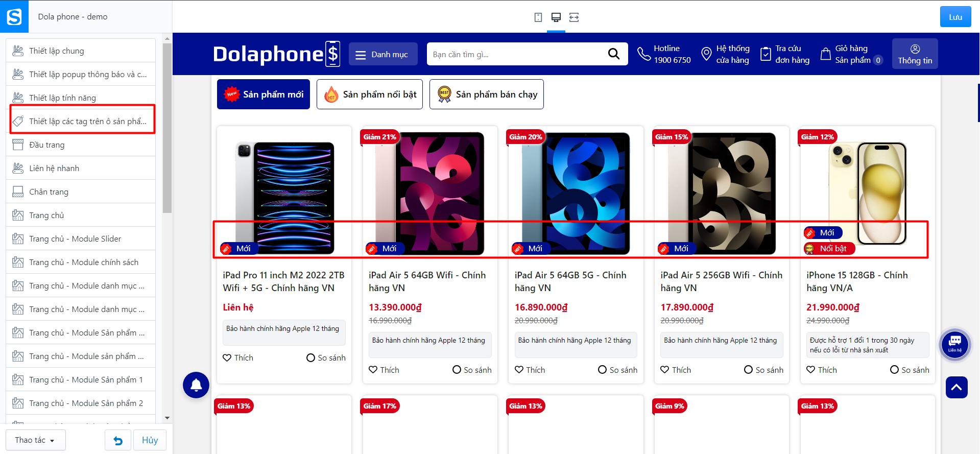
Task: Click the search magnifier icon
Action: (x=614, y=54)
